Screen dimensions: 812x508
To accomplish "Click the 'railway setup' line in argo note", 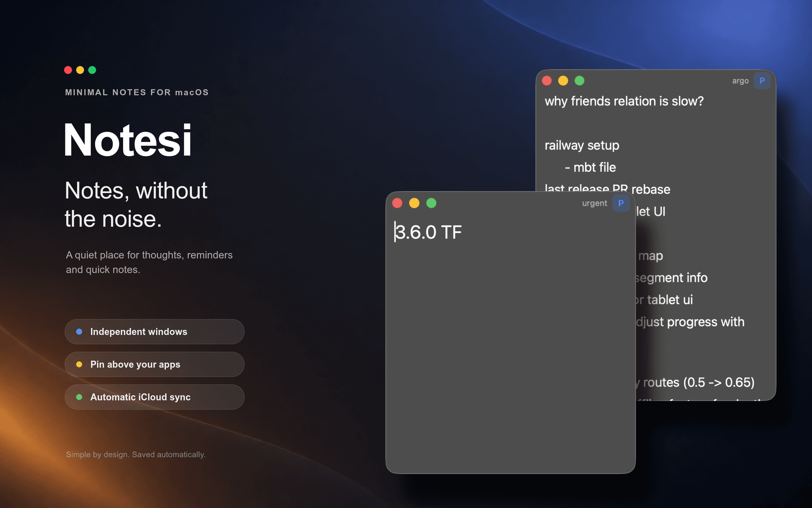I will (x=582, y=145).
